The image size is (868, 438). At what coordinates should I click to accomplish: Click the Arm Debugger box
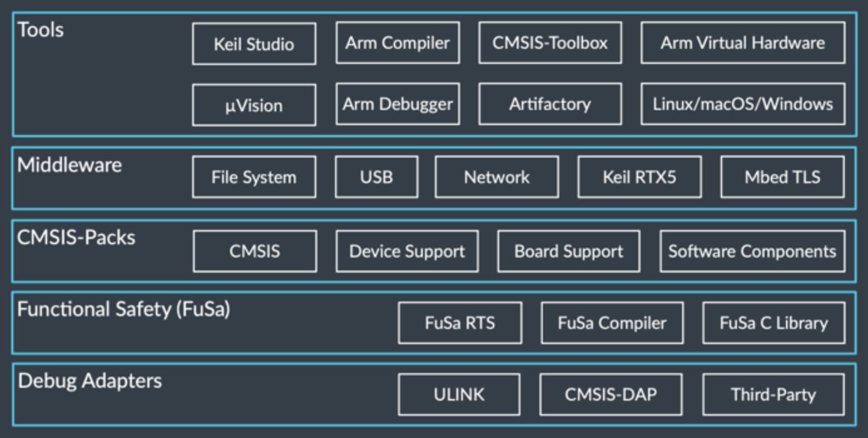click(x=398, y=104)
